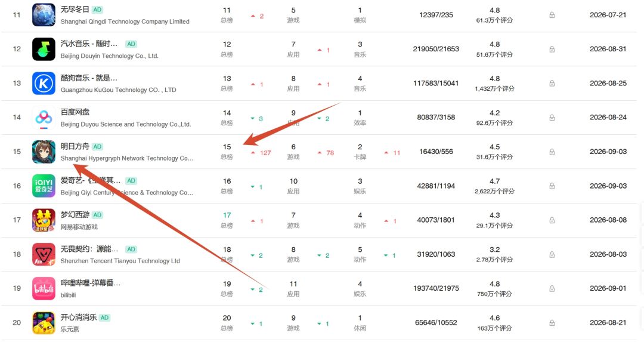The height and width of the screenshot is (342, 644).
Task: Click the iQIYI 爱奇艺 green icon
Action: click(x=44, y=186)
